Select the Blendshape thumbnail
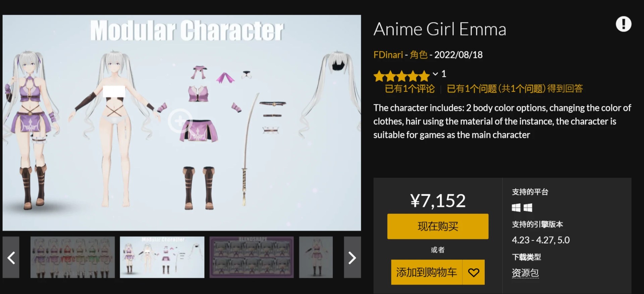This screenshot has width=644, height=294. 252,257
